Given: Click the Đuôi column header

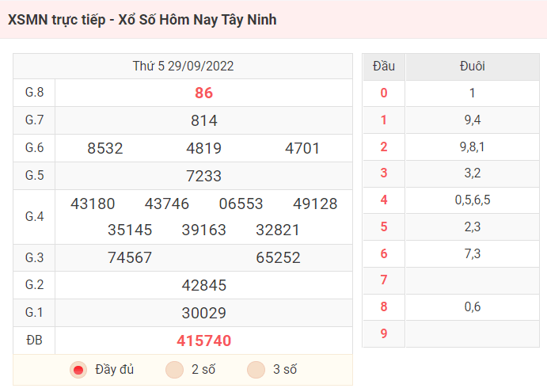Looking at the screenshot, I should coord(472,67).
